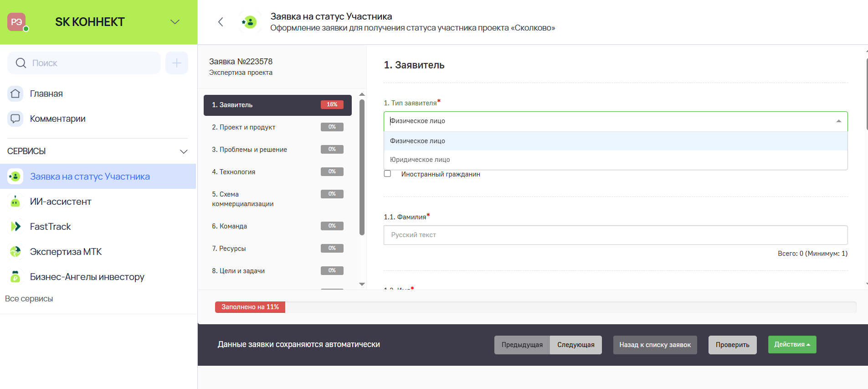Expand the SK КОННЕКТ workspace dropdown
Viewport: 868px width, 389px height.
coord(175,22)
